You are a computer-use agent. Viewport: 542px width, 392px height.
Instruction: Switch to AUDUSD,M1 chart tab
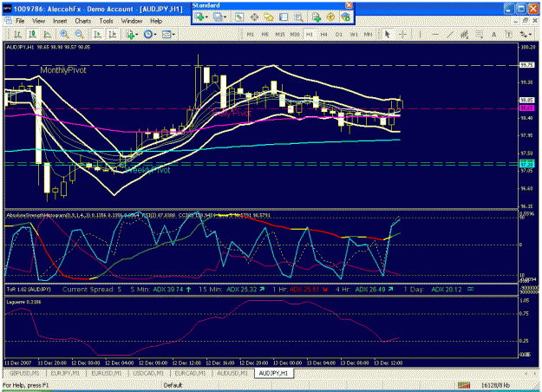(232, 373)
